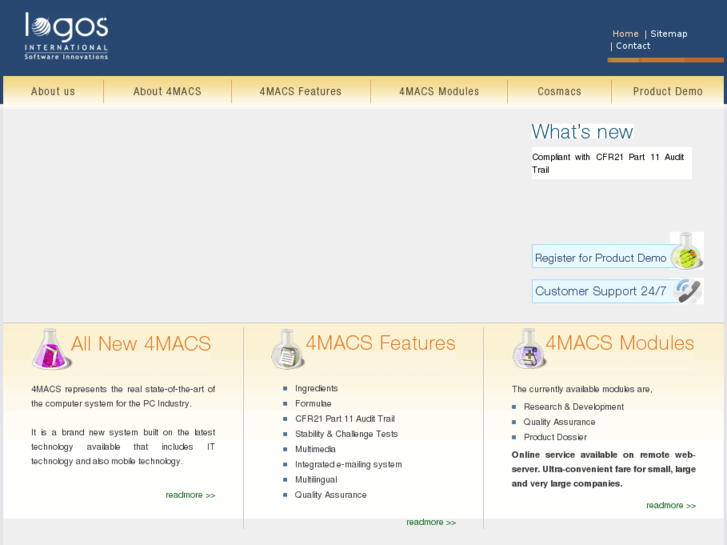This screenshot has width=727, height=545.
Task: Click the Online service available bold paragraph
Action: click(604, 469)
